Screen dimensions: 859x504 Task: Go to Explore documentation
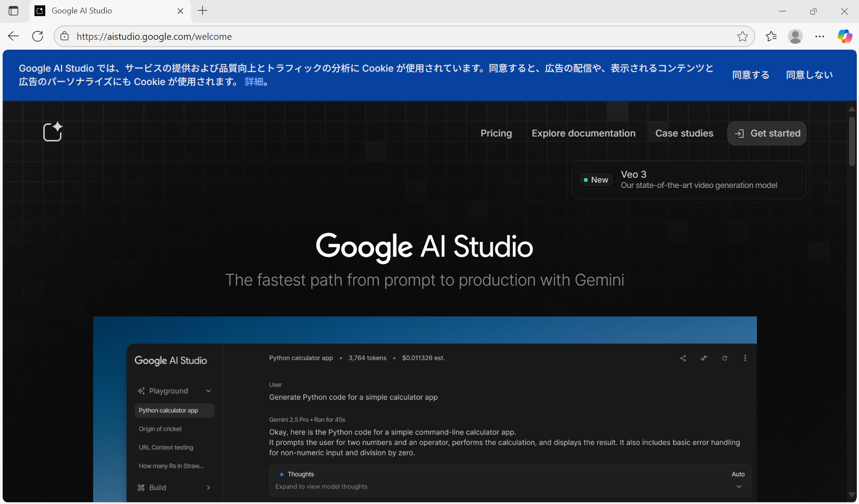click(583, 133)
